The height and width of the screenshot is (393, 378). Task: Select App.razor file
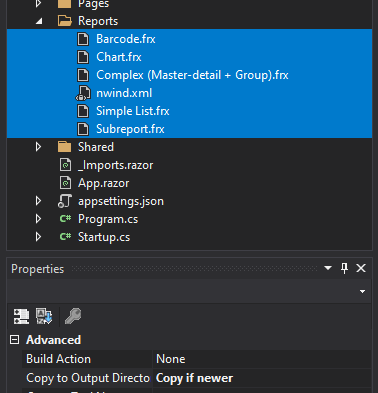[x=103, y=183]
